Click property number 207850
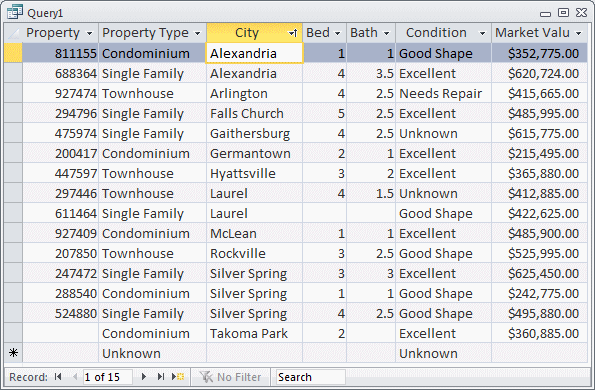Viewport: 595px width, 390px height. [x=76, y=253]
